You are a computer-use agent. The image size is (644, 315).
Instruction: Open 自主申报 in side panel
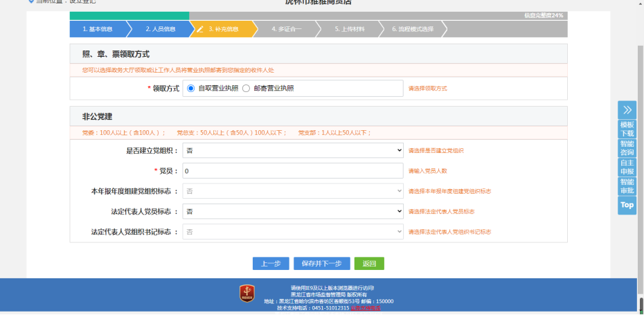(627, 167)
